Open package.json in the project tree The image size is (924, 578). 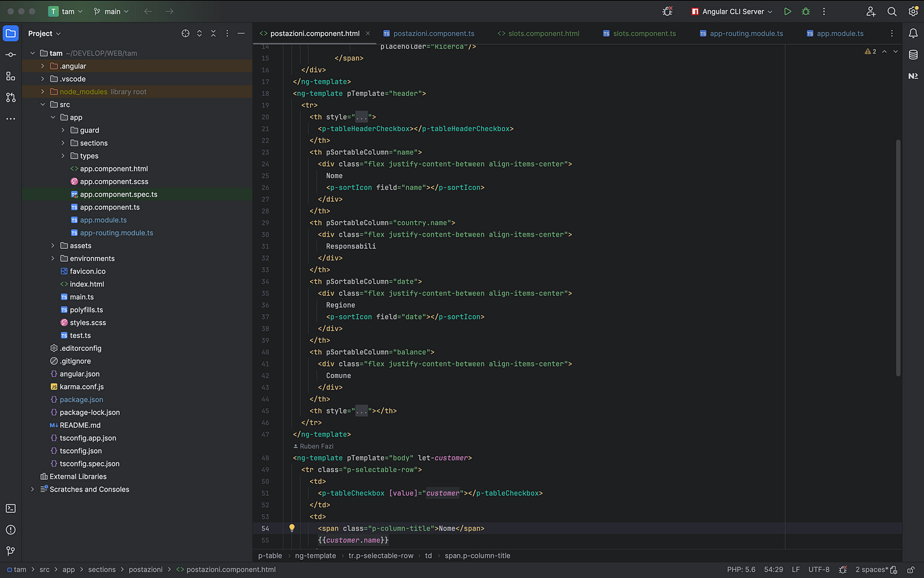[x=81, y=400]
